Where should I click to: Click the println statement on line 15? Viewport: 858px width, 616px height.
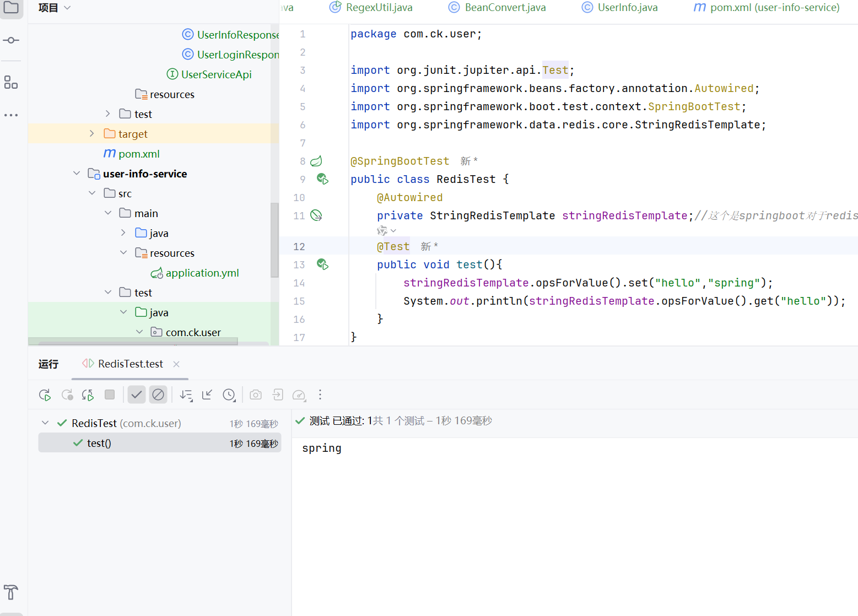click(624, 301)
